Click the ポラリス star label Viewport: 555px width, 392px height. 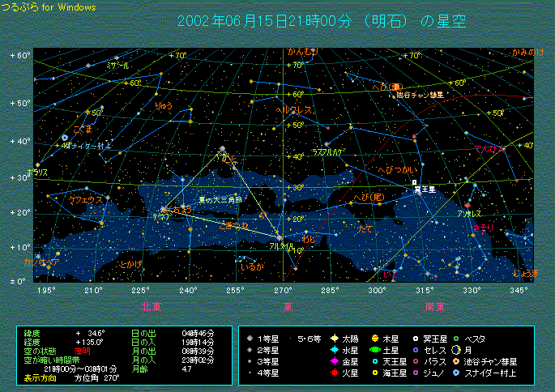coord(37,173)
